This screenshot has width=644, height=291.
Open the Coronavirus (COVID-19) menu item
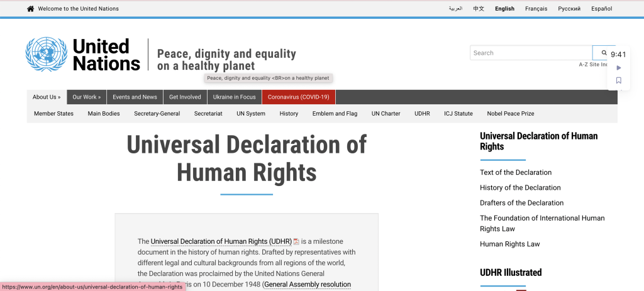[x=299, y=97]
